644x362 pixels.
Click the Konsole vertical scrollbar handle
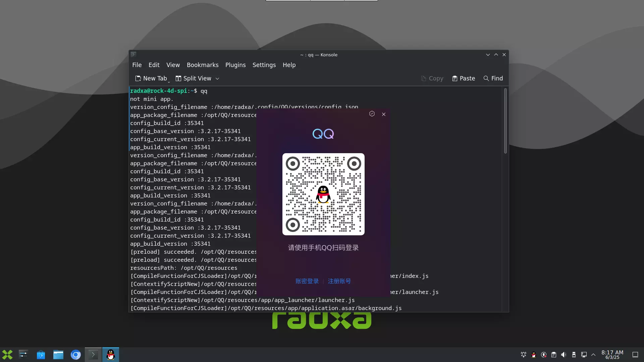click(505, 121)
